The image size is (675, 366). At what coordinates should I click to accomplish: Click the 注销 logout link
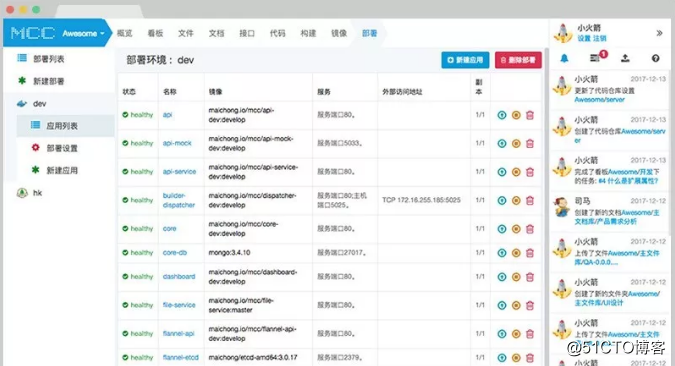click(x=600, y=38)
